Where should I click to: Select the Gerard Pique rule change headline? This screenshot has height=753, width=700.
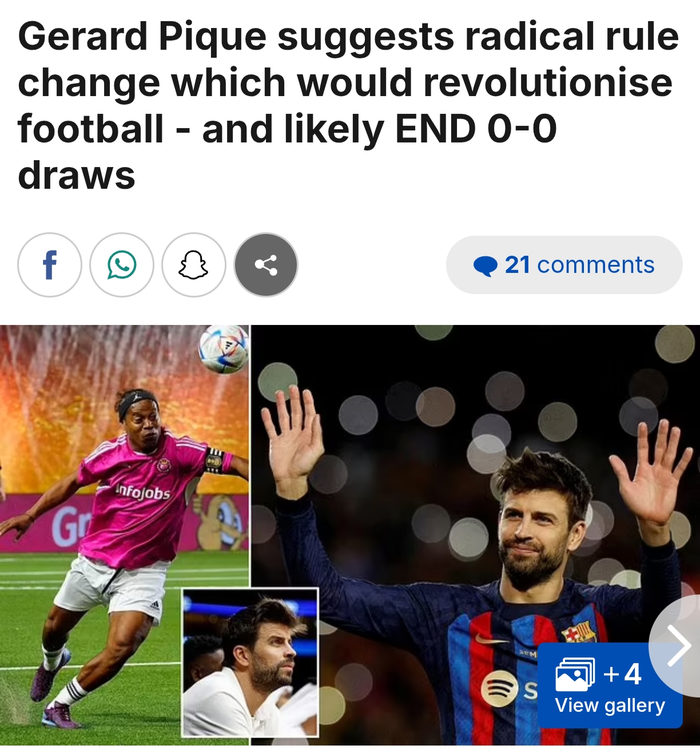click(348, 105)
